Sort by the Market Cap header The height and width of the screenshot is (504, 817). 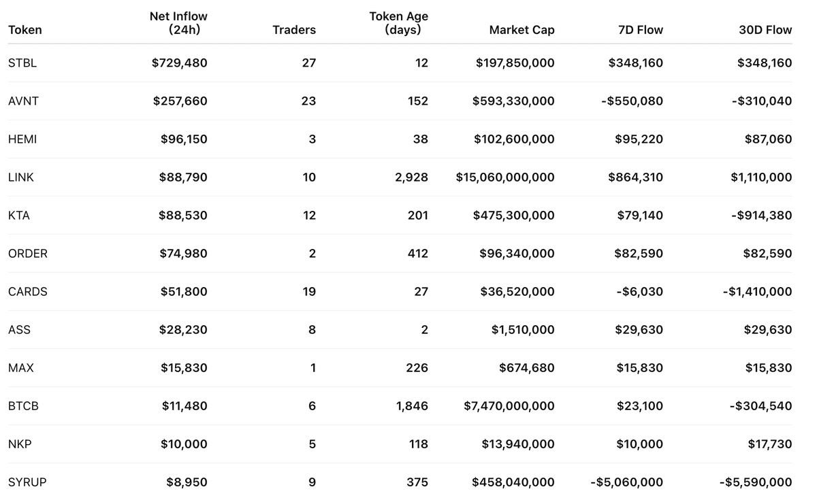point(522,30)
